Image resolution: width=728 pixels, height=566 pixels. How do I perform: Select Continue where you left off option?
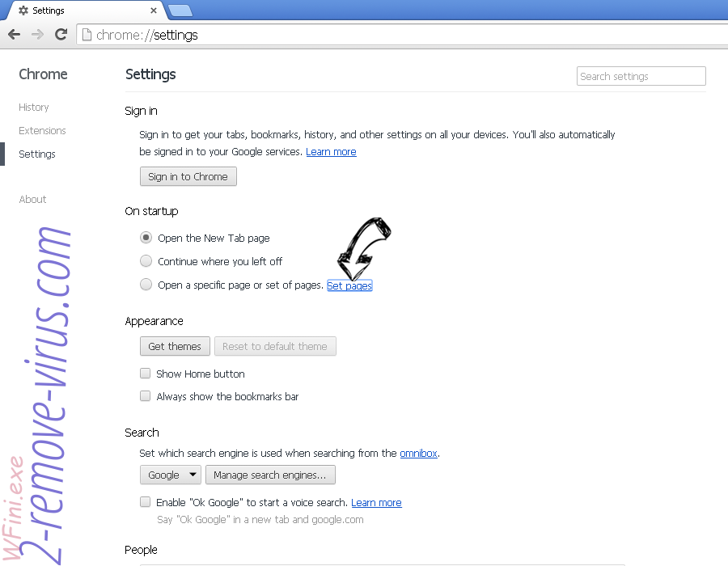click(x=146, y=260)
